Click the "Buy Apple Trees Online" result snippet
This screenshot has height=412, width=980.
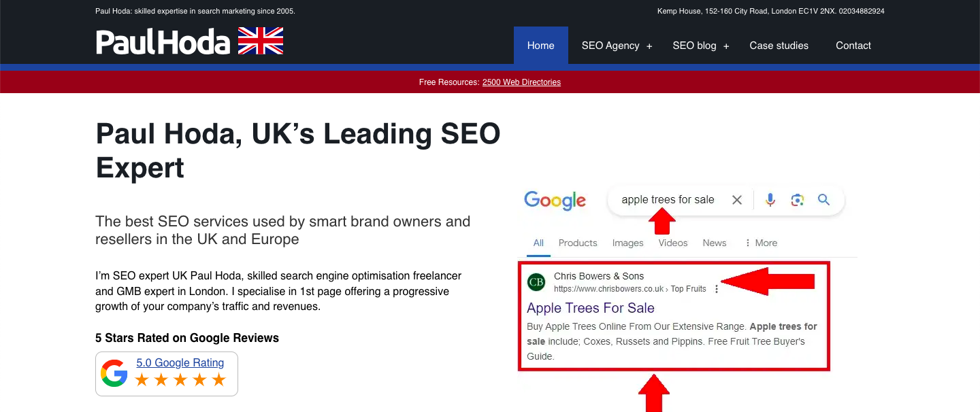672,341
